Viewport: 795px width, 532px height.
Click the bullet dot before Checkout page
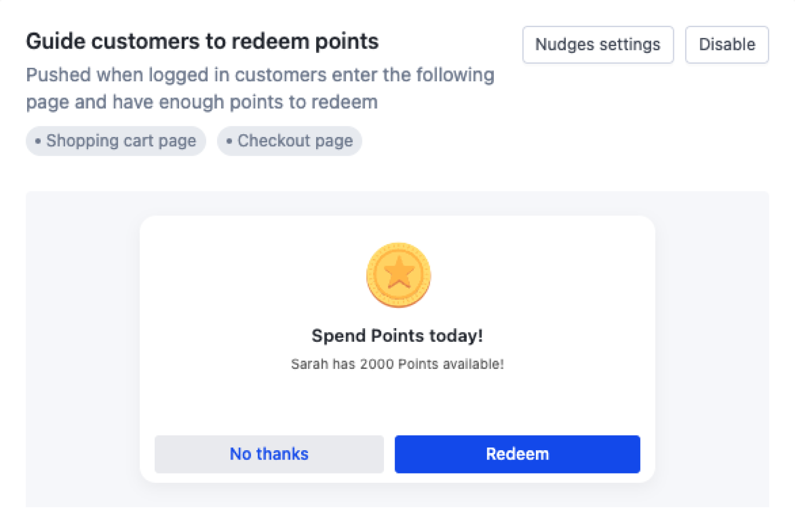click(229, 141)
